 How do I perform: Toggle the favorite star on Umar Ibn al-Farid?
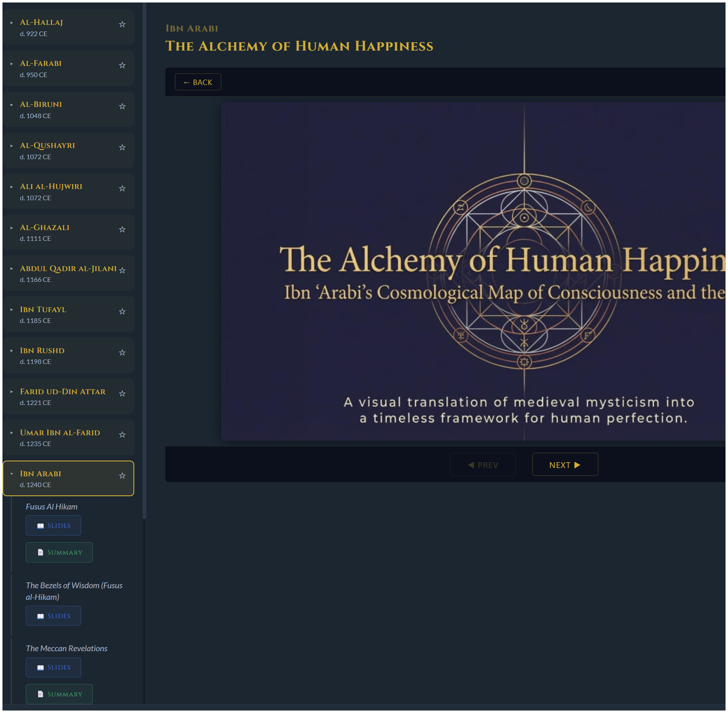[122, 435]
